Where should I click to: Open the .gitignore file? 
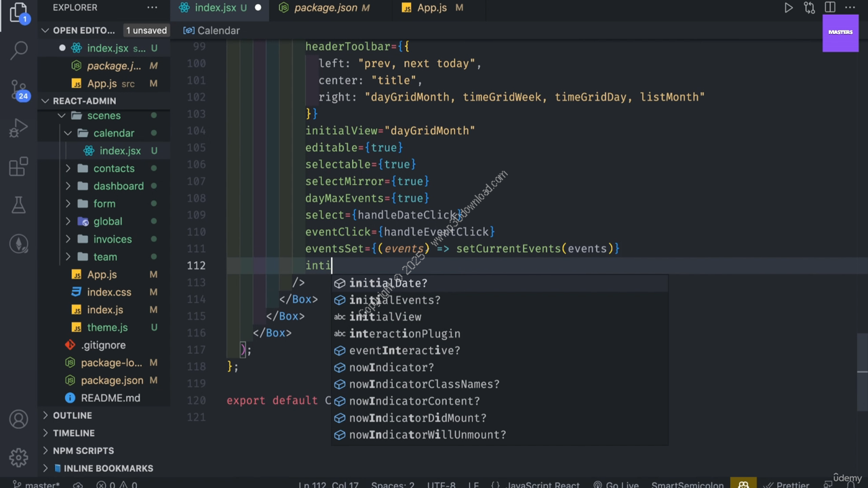coord(103,345)
